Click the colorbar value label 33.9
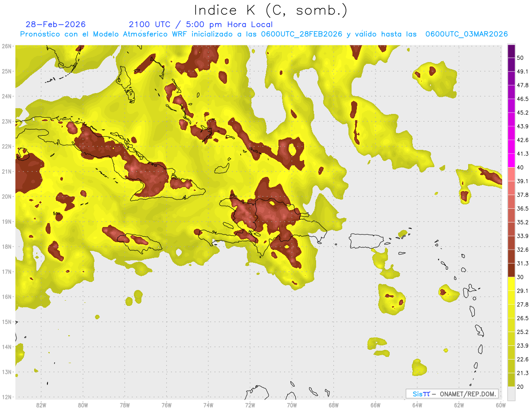The width and height of the screenshot is (532, 411). pyautogui.click(x=522, y=236)
